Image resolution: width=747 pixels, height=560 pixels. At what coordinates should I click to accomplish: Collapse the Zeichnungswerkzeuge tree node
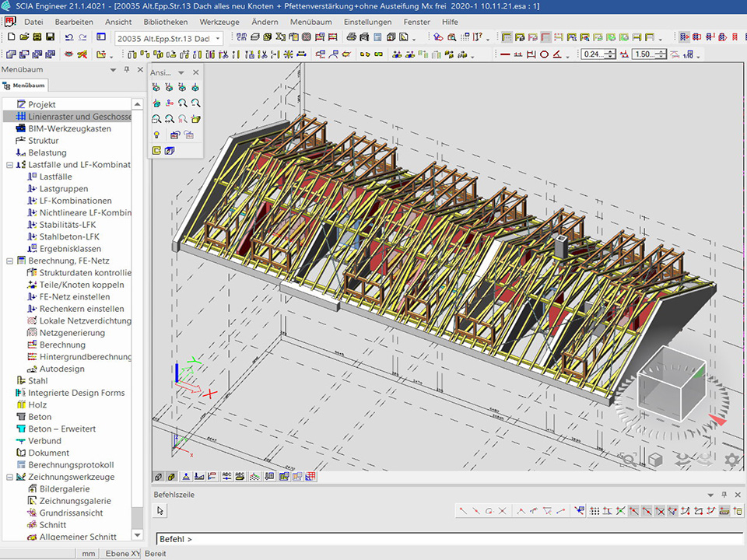point(9,477)
